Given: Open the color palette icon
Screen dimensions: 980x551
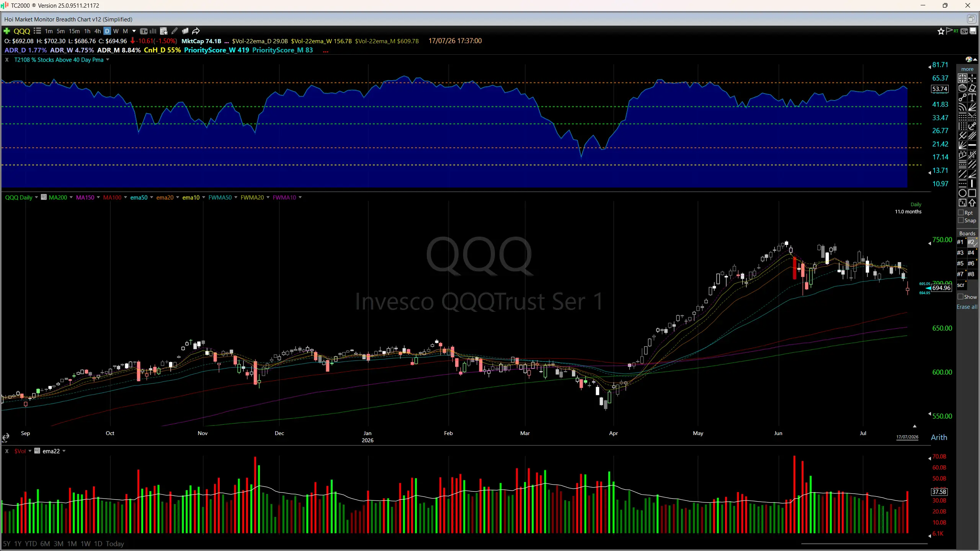Looking at the screenshot, I should coord(969,59).
